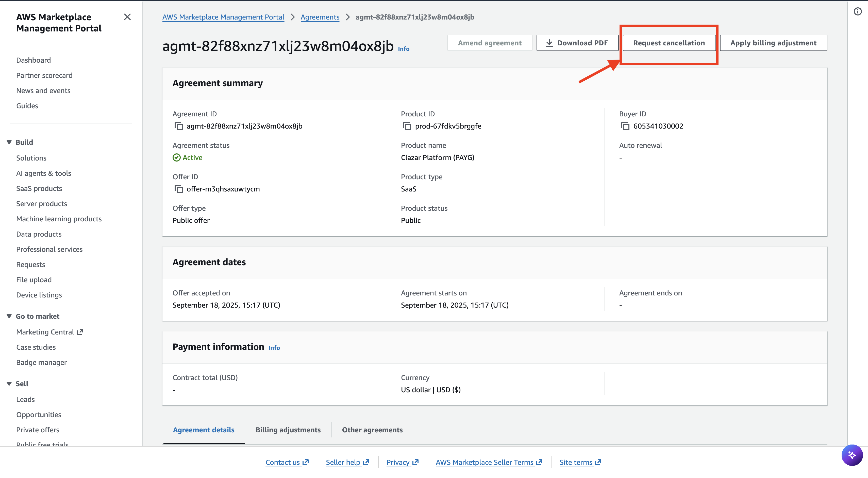Click the product name Clazar Platform (PAYG)
Image resolution: width=868 pixels, height=478 pixels.
point(437,157)
